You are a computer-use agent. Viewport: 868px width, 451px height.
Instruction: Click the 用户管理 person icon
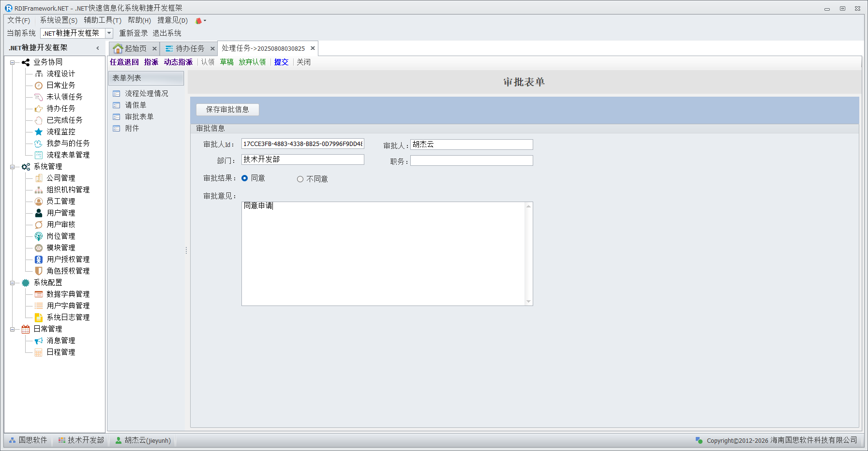39,213
